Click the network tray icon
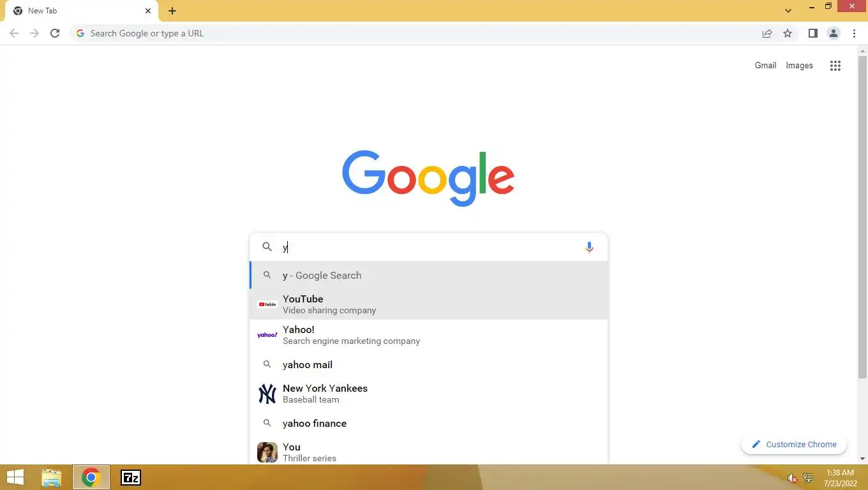The height and width of the screenshot is (490, 868). 807,478
